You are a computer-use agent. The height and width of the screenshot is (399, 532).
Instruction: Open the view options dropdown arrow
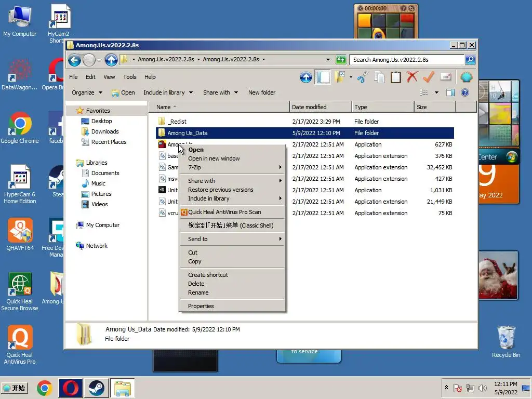tap(436, 92)
